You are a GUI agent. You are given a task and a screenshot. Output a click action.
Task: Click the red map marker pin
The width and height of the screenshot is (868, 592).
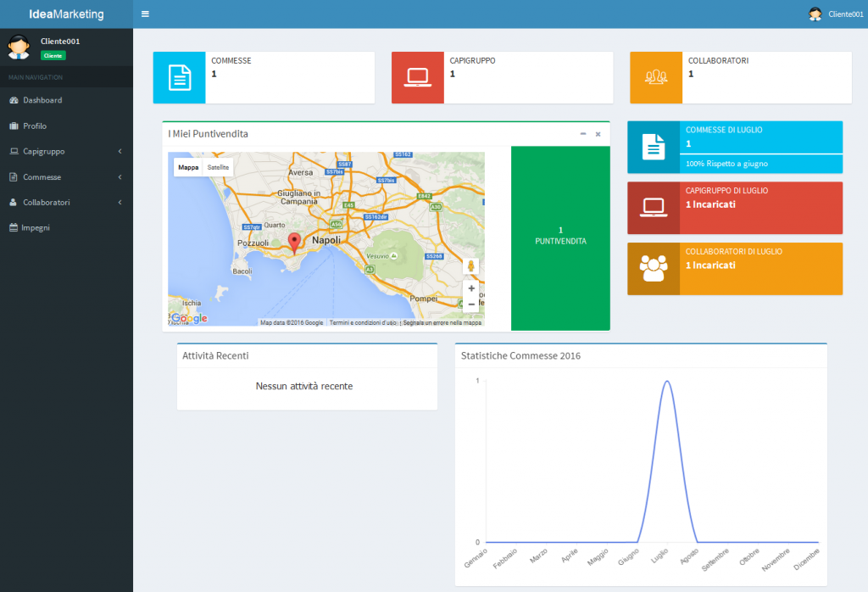(x=294, y=243)
